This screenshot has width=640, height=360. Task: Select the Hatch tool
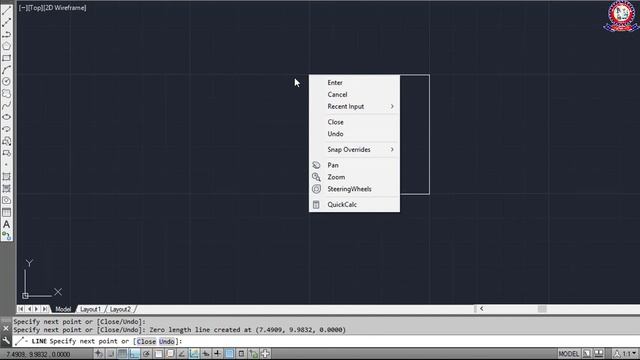tap(7, 177)
